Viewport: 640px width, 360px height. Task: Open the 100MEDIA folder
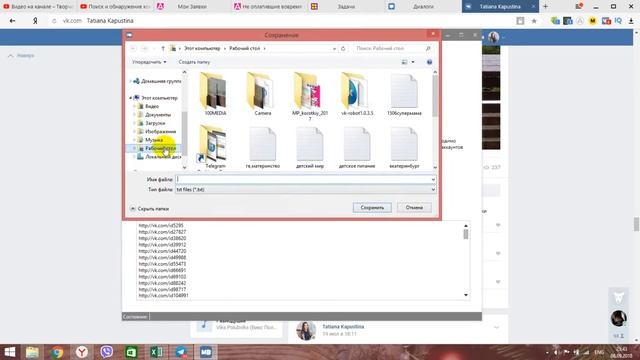point(215,95)
